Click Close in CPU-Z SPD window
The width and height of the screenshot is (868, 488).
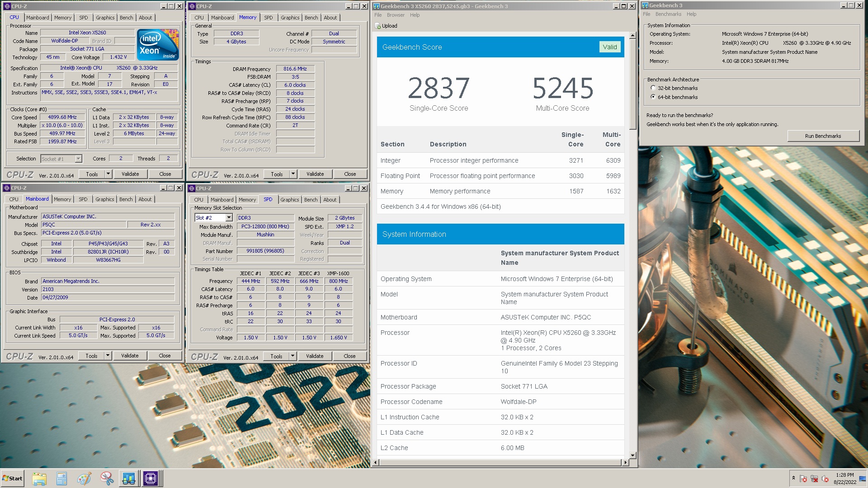coord(349,356)
